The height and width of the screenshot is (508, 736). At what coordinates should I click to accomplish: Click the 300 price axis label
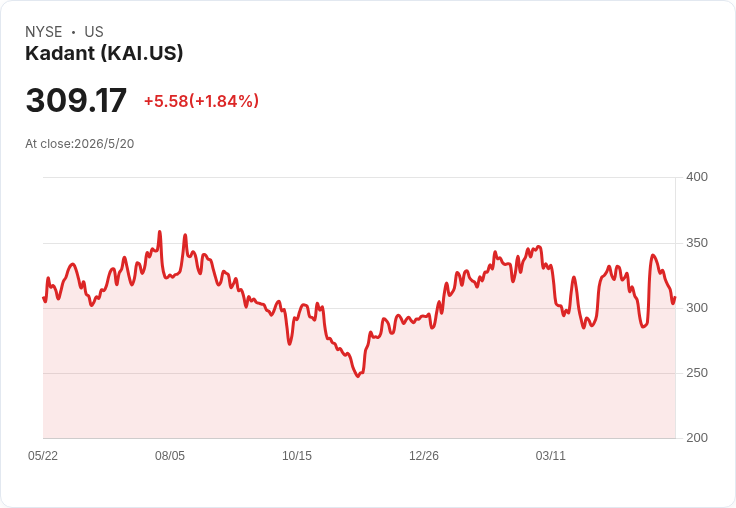tap(697, 308)
